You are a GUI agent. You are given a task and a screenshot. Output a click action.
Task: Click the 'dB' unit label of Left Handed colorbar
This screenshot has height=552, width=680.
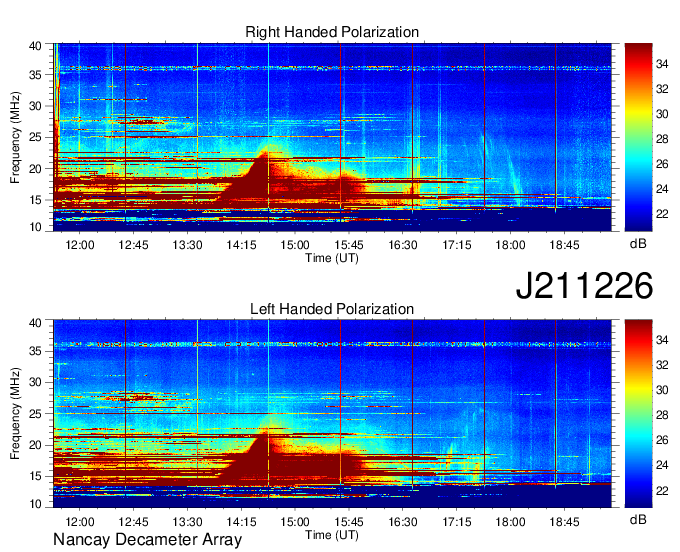638,519
